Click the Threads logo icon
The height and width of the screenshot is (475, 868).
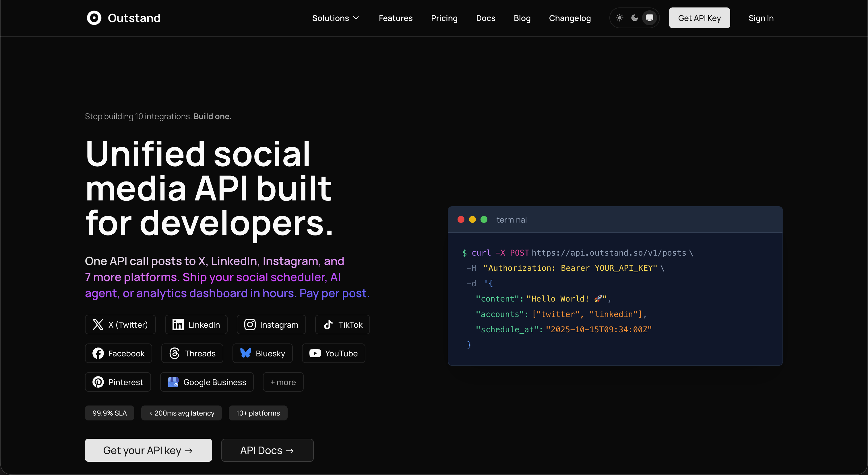174,353
